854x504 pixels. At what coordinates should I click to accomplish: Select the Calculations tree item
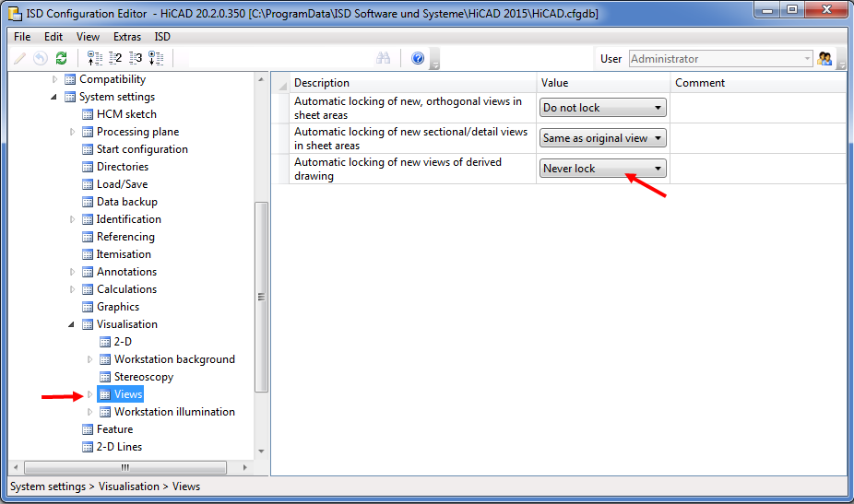pos(126,289)
